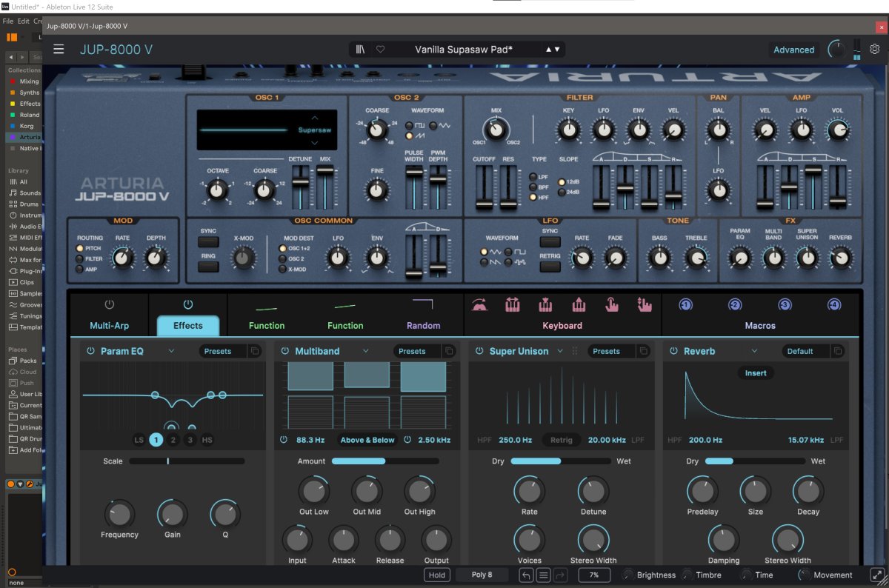
Task: Select Param EQ band 1
Action: [156, 440]
